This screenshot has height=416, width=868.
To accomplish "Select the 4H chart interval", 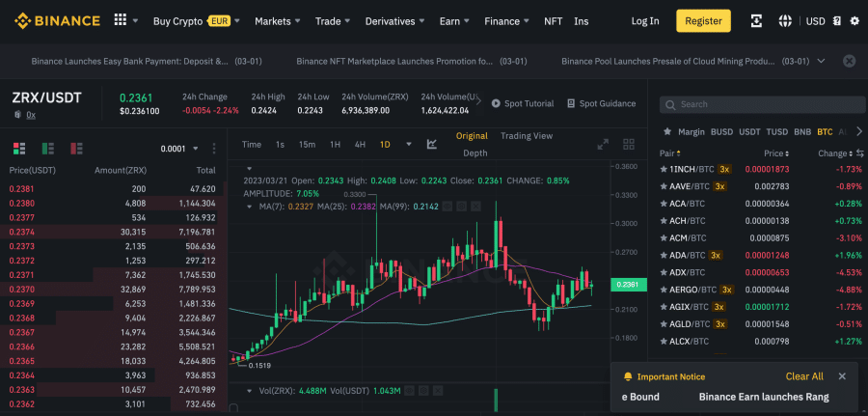I will click(360, 144).
